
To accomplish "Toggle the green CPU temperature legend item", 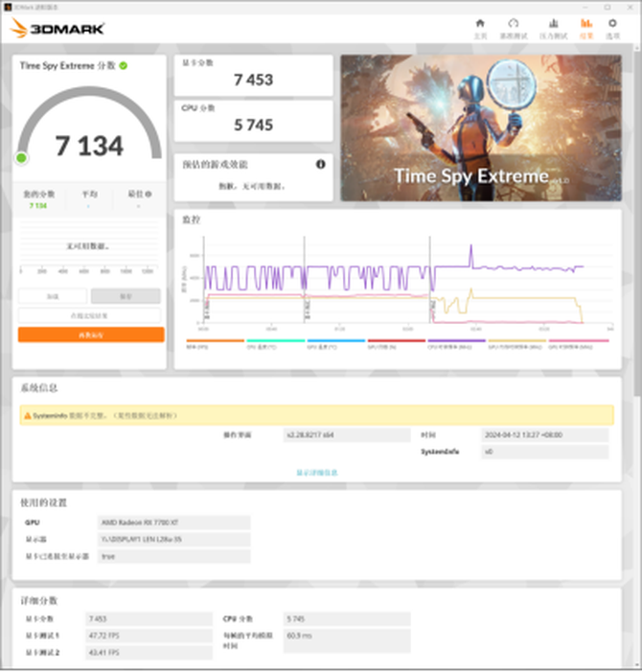I will pos(275,344).
